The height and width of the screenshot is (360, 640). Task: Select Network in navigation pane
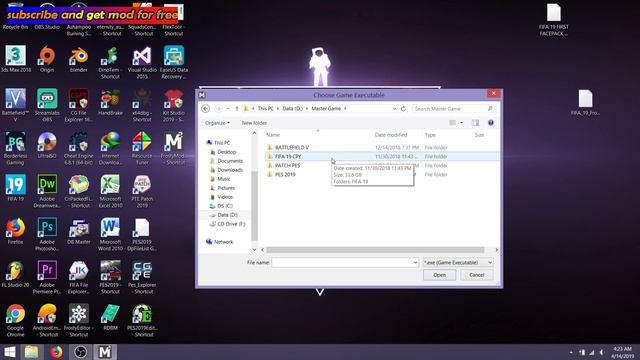point(220,242)
